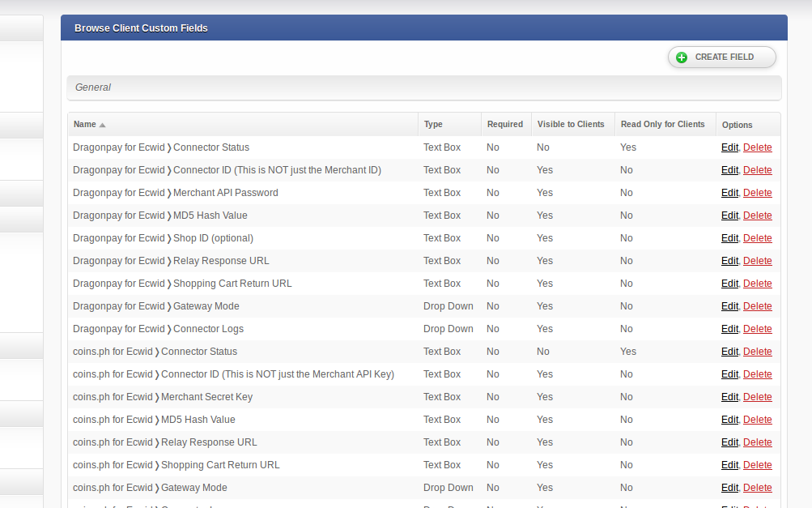Screen dimensions: 812x508
Task: Click the Type column header
Action: click(x=433, y=125)
